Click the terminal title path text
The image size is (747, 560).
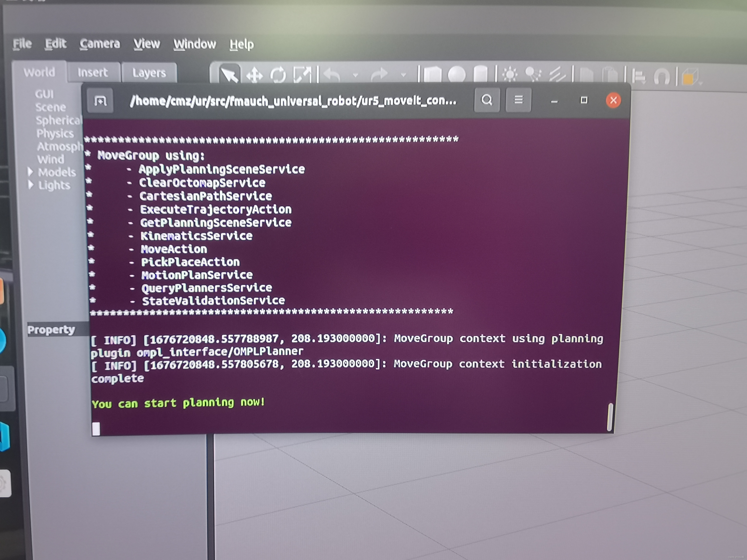pos(293,101)
